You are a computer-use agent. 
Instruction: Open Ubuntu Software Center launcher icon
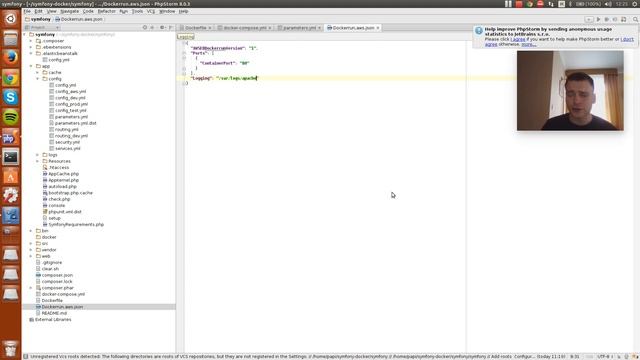11,177
